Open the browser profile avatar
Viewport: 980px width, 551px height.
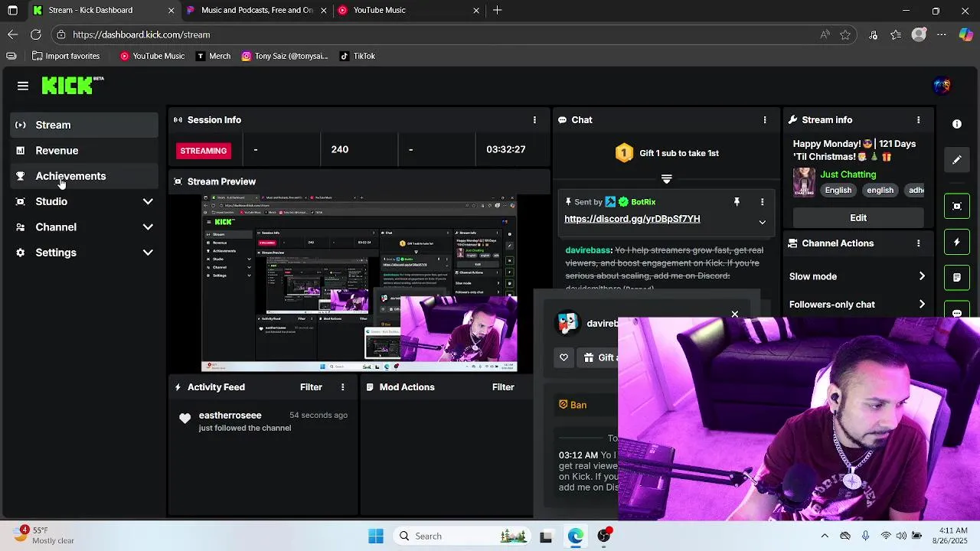coord(919,34)
